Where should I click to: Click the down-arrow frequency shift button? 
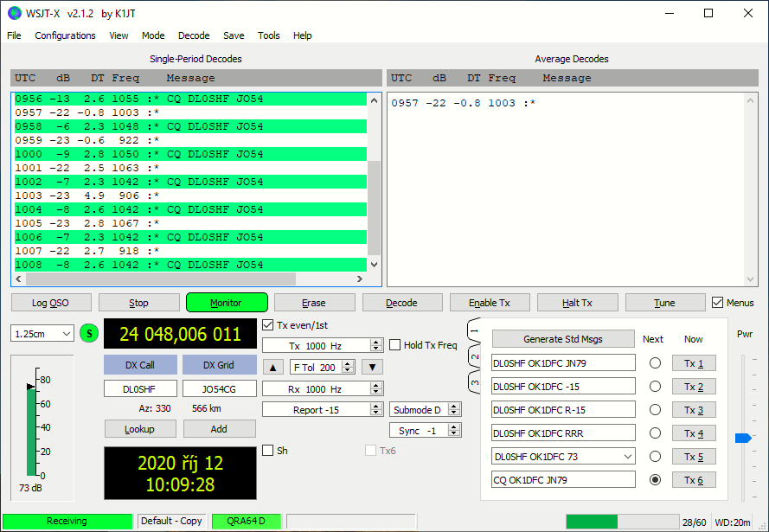(x=372, y=368)
